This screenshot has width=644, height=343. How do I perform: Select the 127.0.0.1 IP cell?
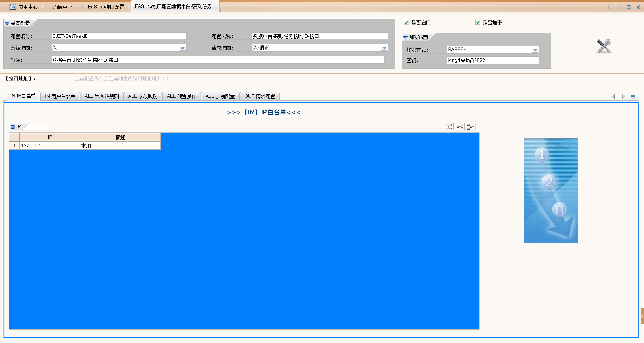click(x=50, y=146)
